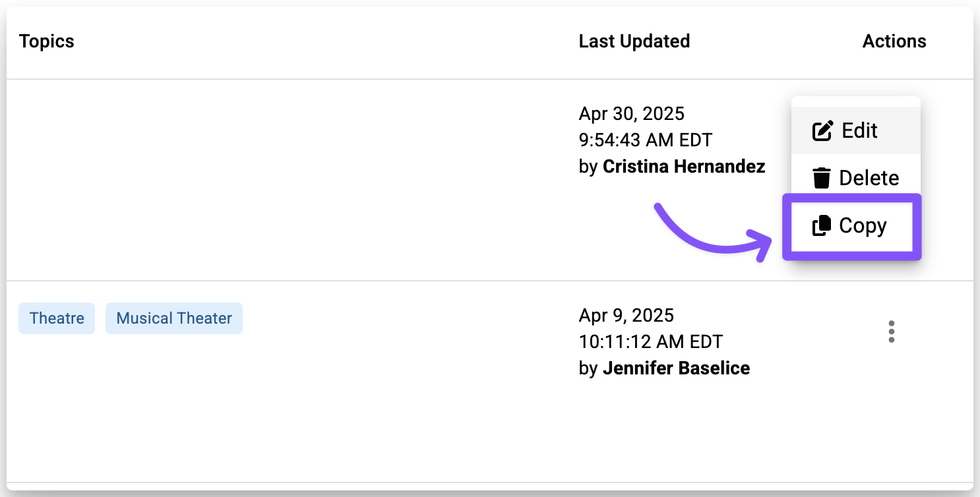Sort by the Last Updated column header
This screenshot has width=980, height=497.
634,41
